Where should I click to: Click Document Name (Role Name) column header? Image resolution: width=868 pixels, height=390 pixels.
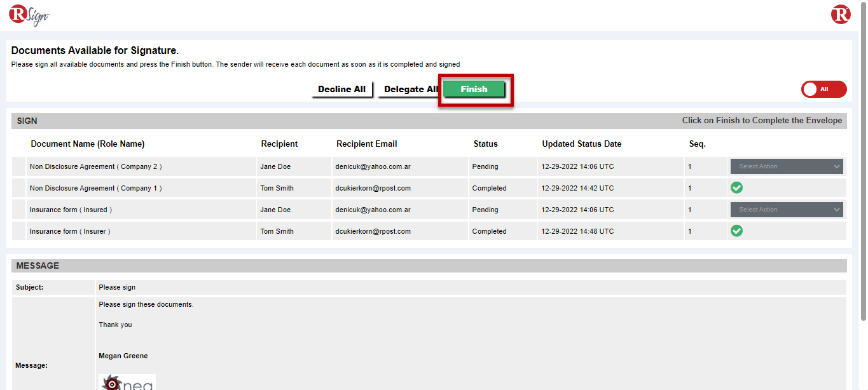click(88, 144)
